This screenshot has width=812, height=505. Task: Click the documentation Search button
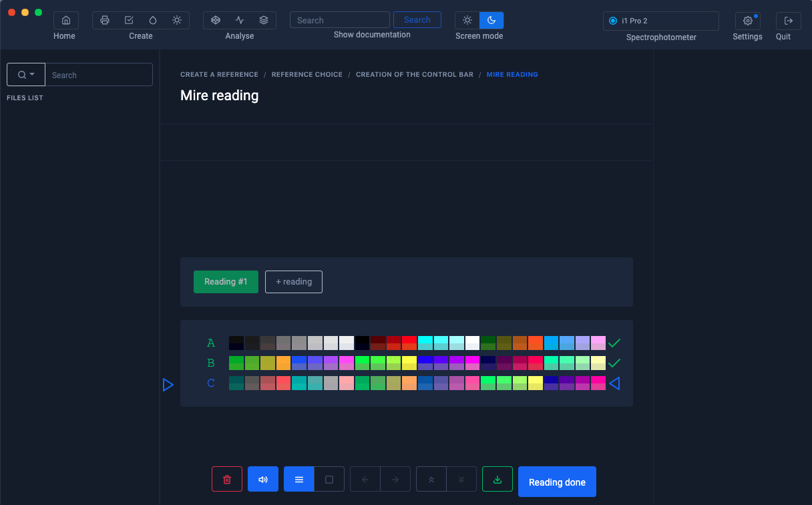click(417, 20)
